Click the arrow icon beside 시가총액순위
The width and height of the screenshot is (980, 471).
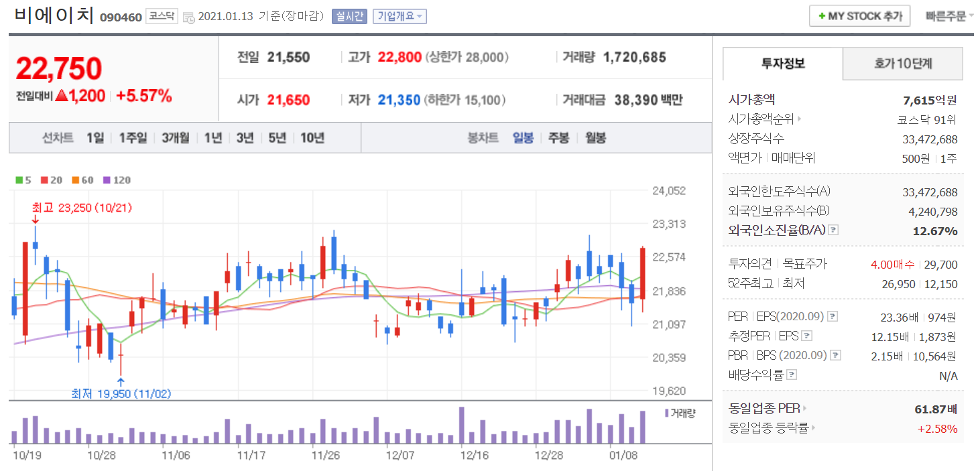tap(799, 119)
